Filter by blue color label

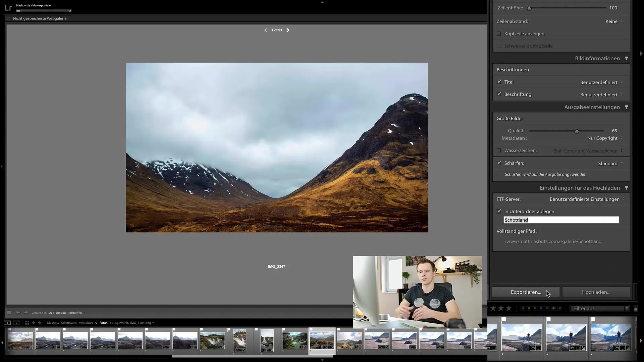[541, 308]
